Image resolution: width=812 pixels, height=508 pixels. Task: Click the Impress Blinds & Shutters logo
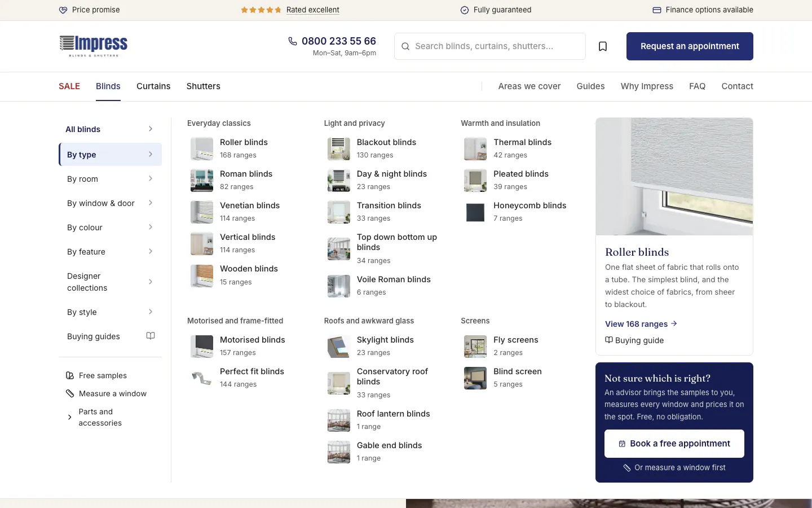pos(94,46)
